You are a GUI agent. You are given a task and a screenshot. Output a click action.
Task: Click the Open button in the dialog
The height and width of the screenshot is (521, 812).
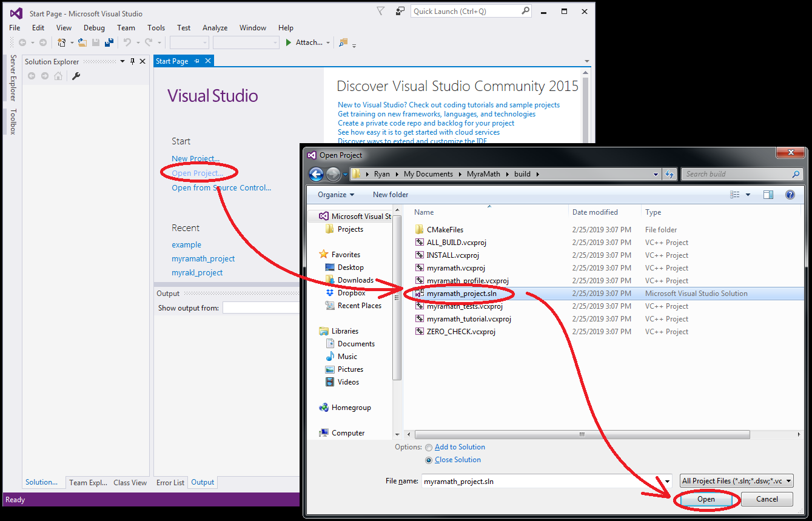pyautogui.click(x=706, y=499)
